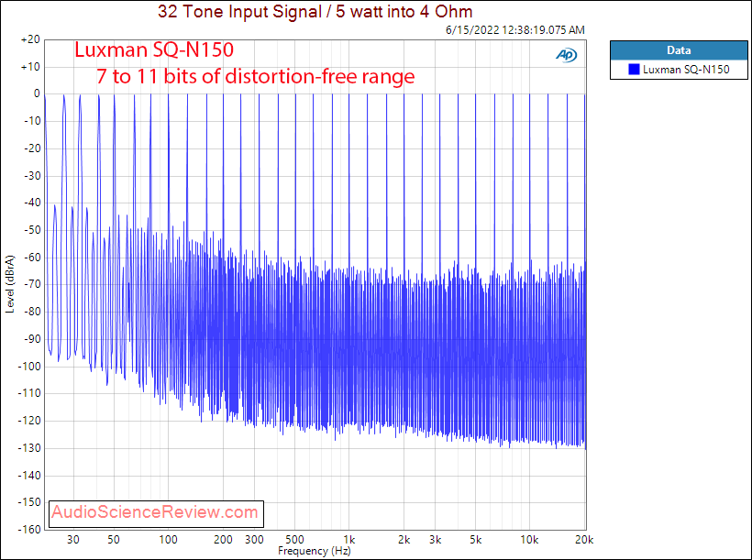The width and height of the screenshot is (752, 560).
Task: Click the 100 Hz x-axis tick label
Action: 169,540
